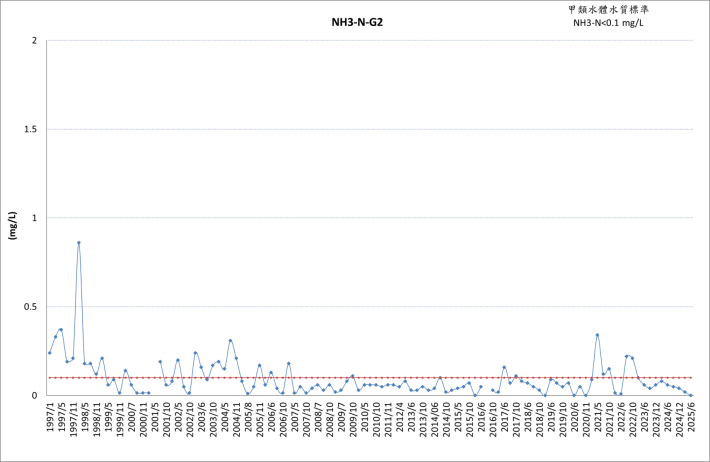Click the x-axis label 2024/12
Viewport: 710px width, 462px height.
[x=680, y=420]
